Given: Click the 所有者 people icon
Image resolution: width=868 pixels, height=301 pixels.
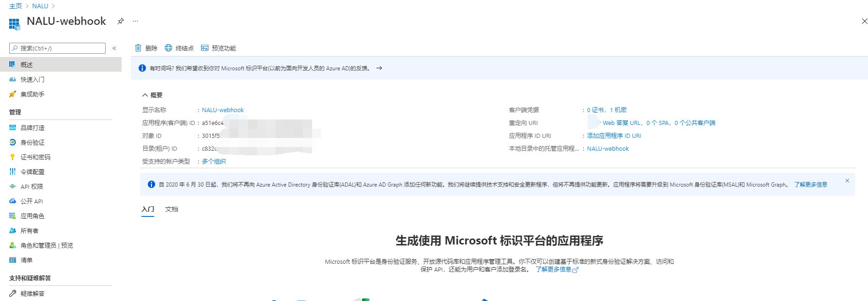Looking at the screenshot, I should click(x=12, y=230).
